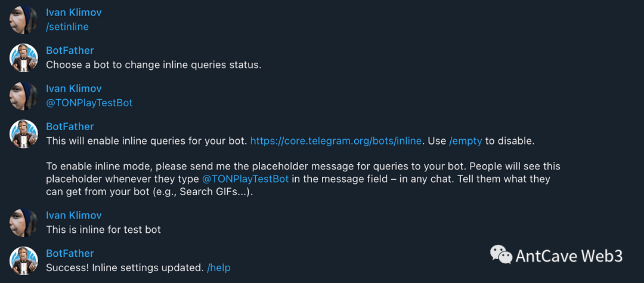Click Ivan Klimov's avatar beside @TONPlayTestBot message
The image size is (644, 283).
tap(24, 96)
